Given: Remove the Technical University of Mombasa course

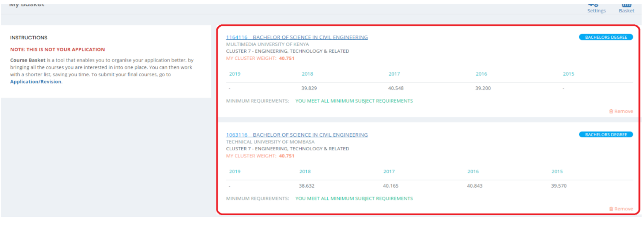Looking at the screenshot, I should [621, 209].
